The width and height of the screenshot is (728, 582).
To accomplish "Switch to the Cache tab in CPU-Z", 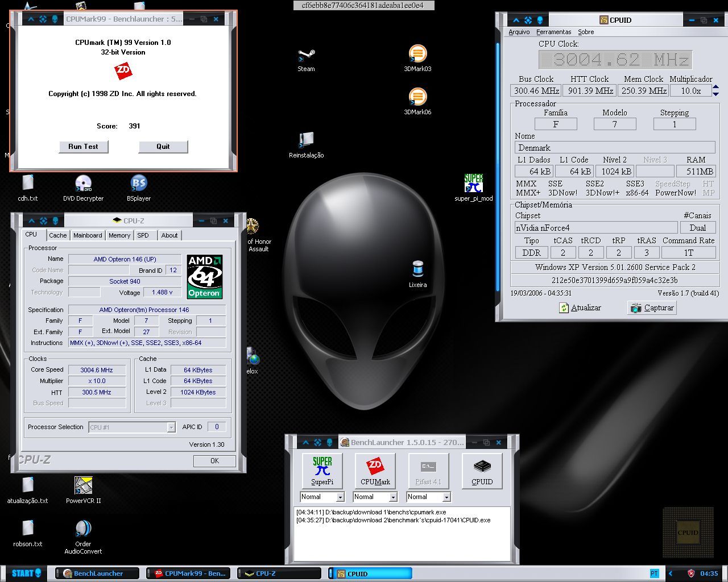I will 58,235.
